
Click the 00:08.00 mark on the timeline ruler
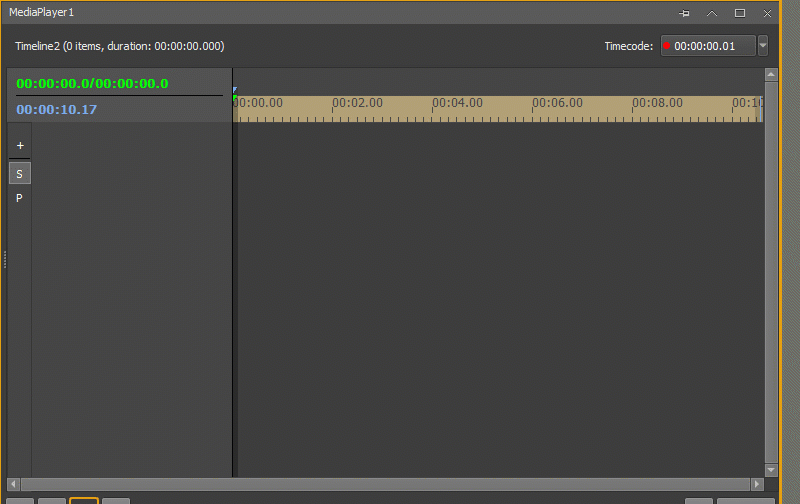[657, 103]
